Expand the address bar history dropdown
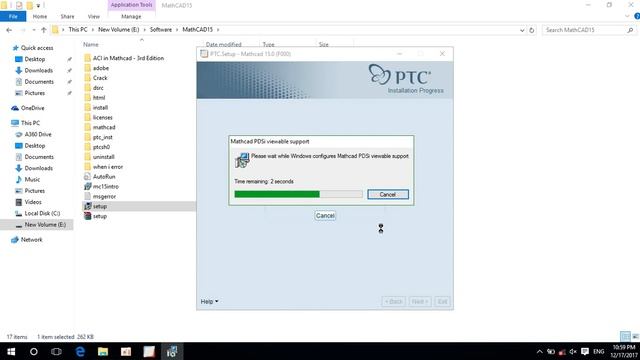Screen dimensions: 640x360 click(522, 30)
